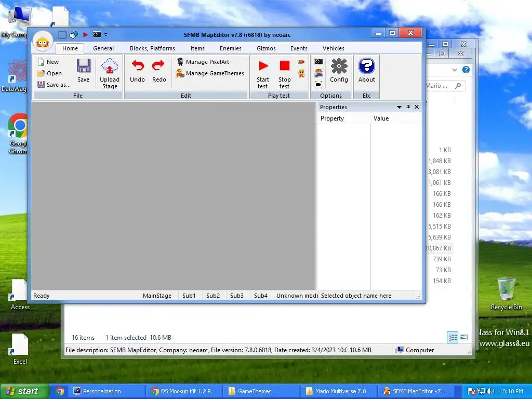532x399 pixels.
Task: Click the black screen icon in Options group
Action: [318, 61]
